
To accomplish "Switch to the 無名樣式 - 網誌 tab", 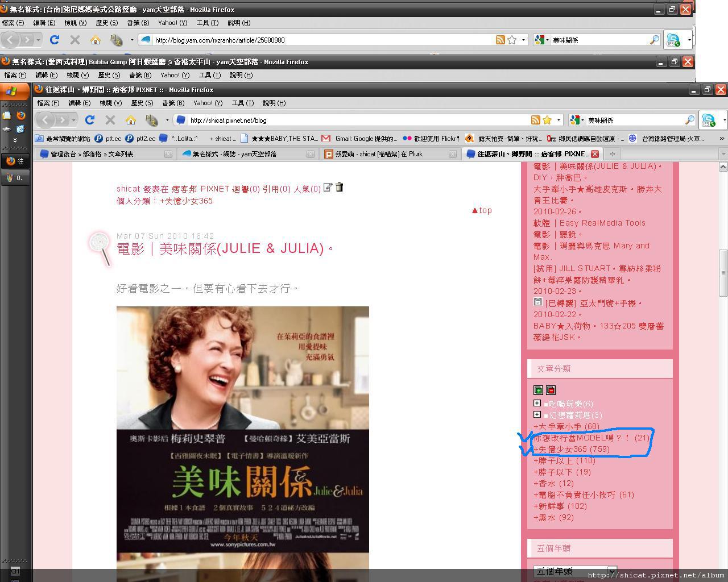I will [248, 153].
